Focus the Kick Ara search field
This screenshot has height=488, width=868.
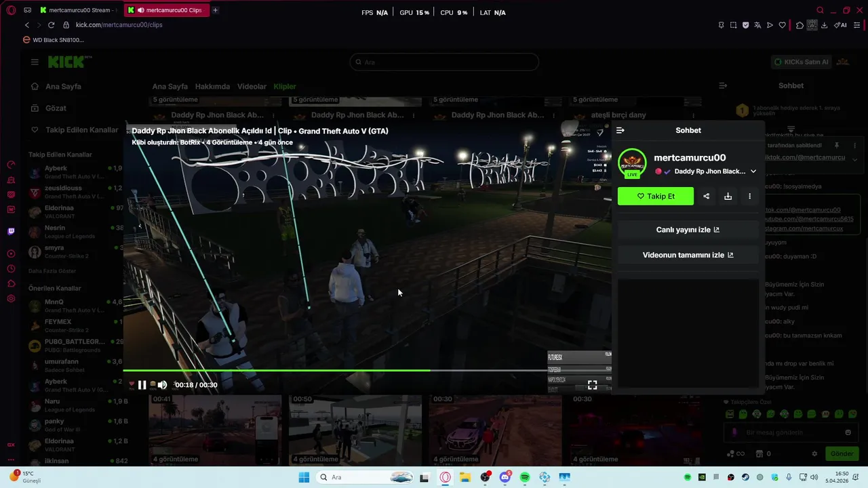(x=444, y=62)
